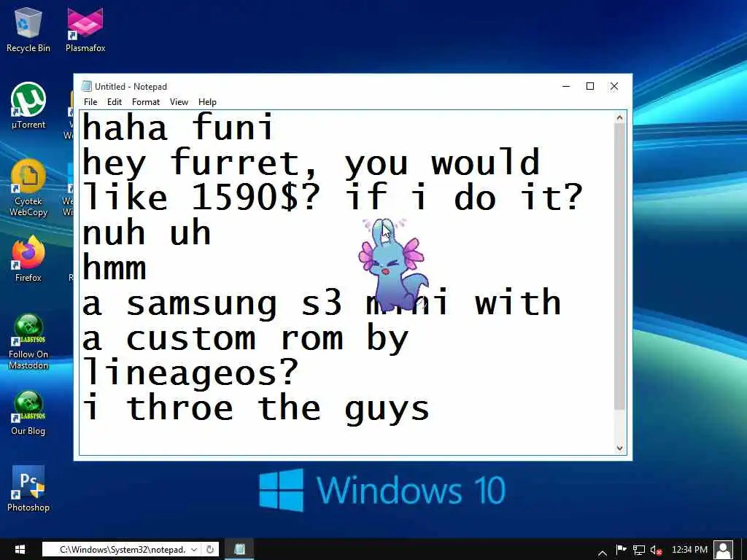Screen dimensions: 747x560
Task: Click the word "furret," in Notepad
Action: pyautogui.click(x=244, y=163)
